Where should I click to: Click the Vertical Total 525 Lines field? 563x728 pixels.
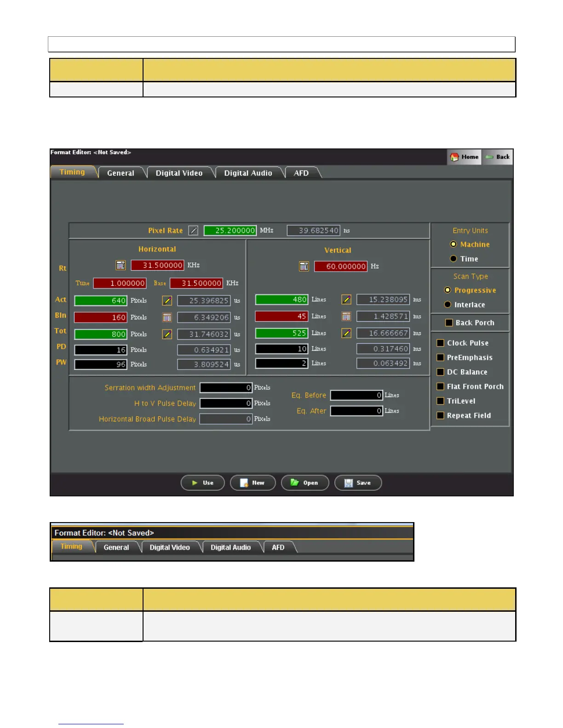pos(282,333)
